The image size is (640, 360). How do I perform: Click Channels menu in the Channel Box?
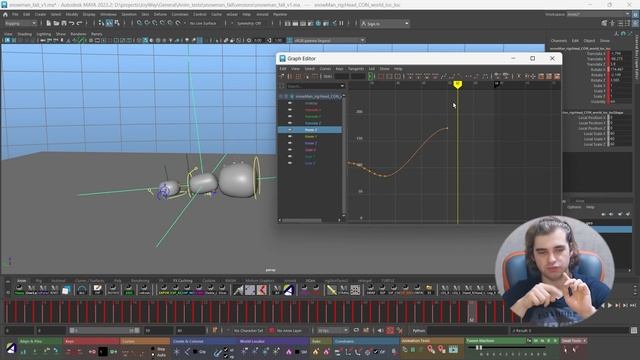(x=558, y=41)
